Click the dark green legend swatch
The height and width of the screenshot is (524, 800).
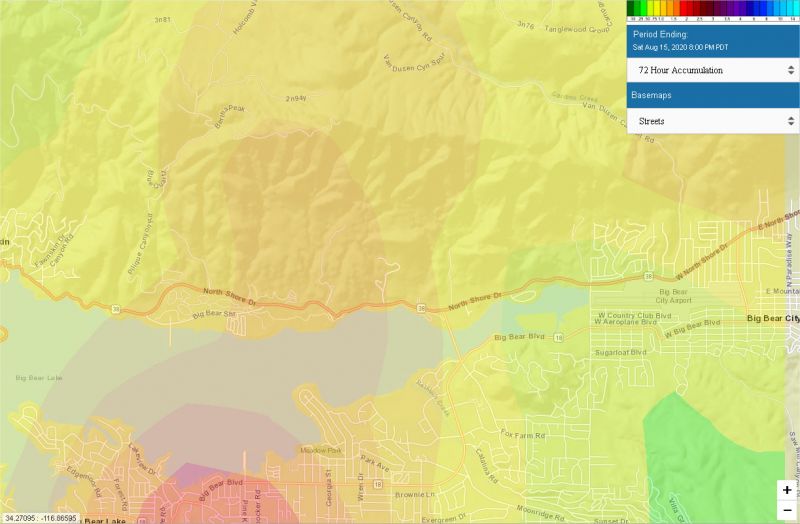[x=631, y=8]
